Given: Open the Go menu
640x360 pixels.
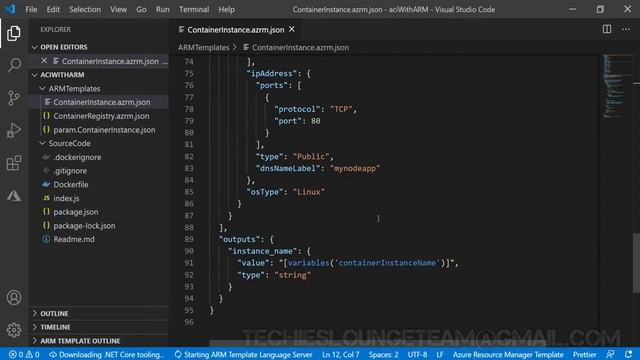Looking at the screenshot, I should (141, 9).
